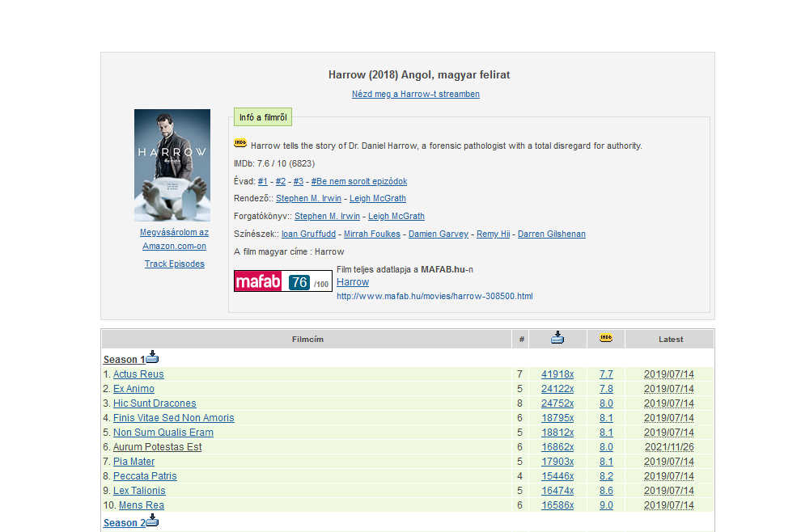Click download count 24122x

(557, 389)
